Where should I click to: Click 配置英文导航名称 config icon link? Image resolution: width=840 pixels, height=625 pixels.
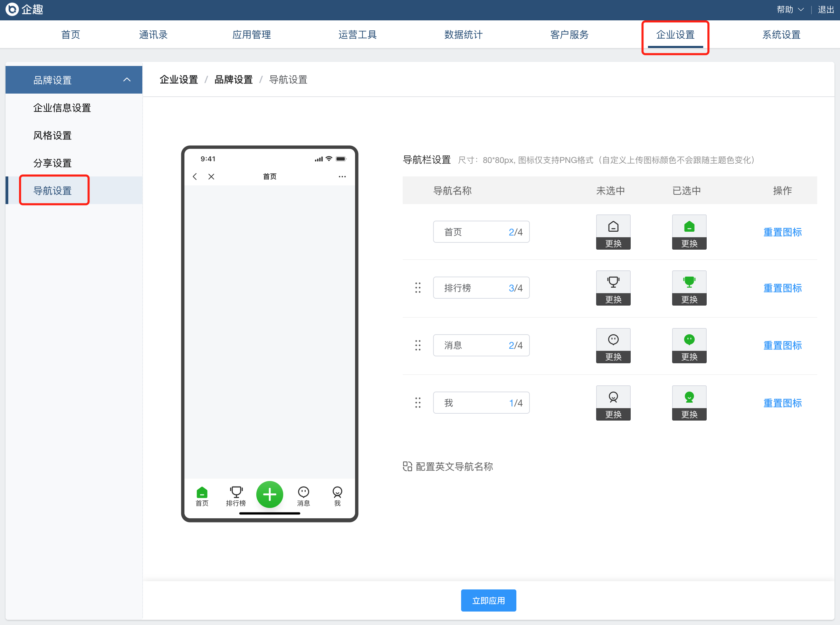(448, 466)
